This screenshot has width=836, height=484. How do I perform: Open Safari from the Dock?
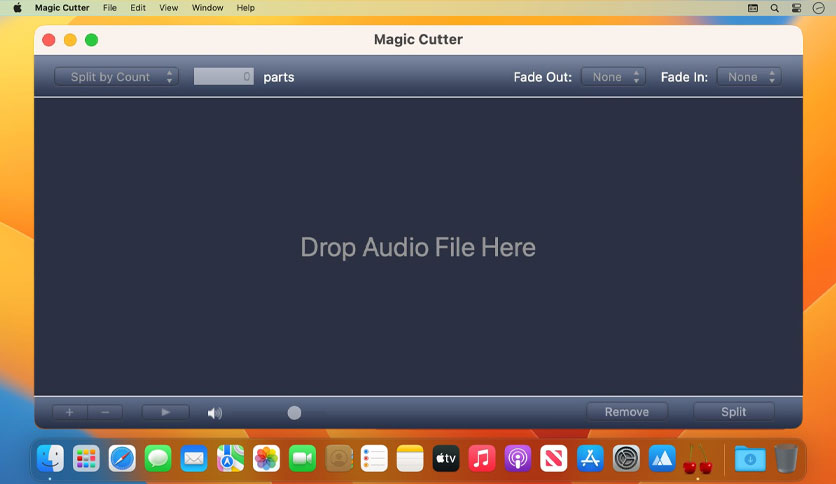122,458
